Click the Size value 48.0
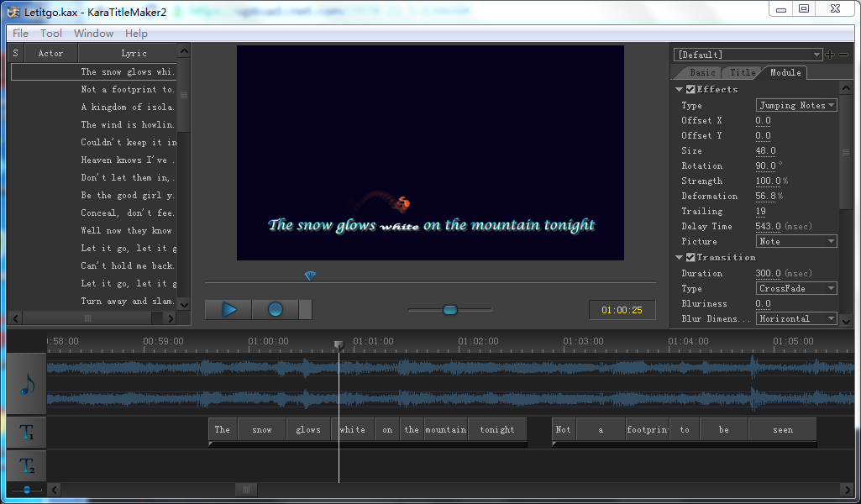 click(765, 150)
